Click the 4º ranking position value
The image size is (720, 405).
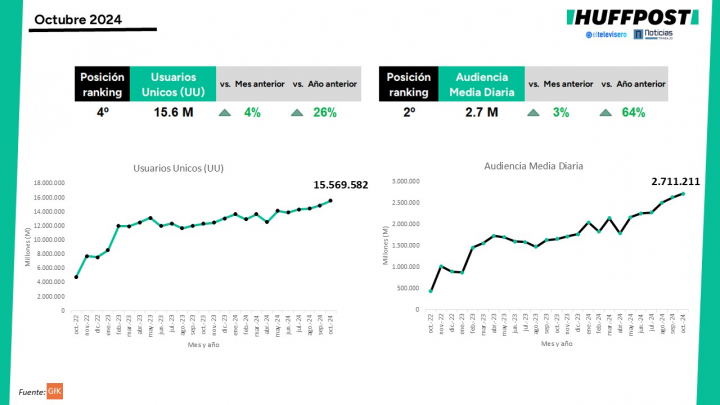tap(102, 113)
